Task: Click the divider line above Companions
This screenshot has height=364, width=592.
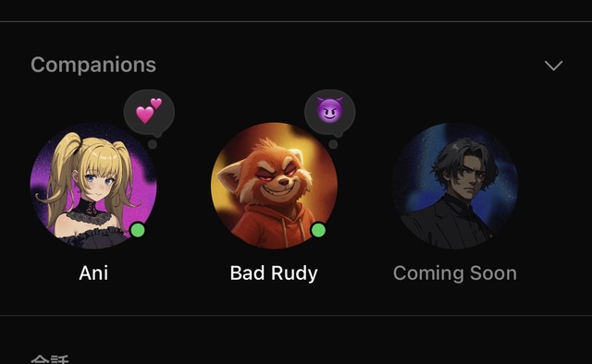Action: pyautogui.click(x=296, y=22)
